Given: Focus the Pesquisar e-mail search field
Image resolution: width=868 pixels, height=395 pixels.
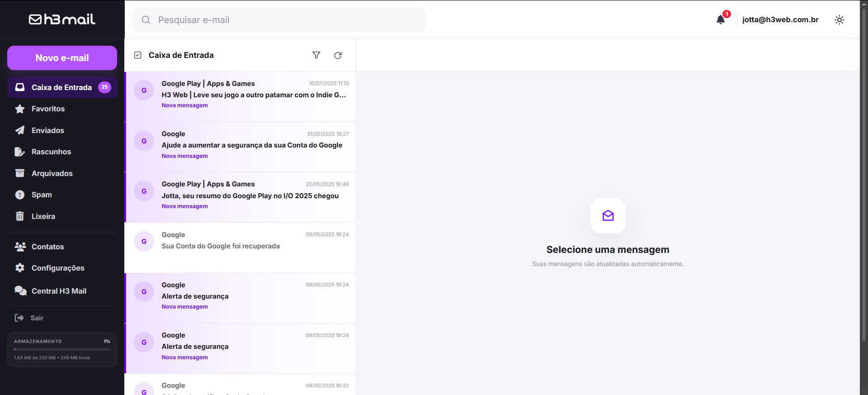Looking at the screenshot, I should tap(279, 20).
